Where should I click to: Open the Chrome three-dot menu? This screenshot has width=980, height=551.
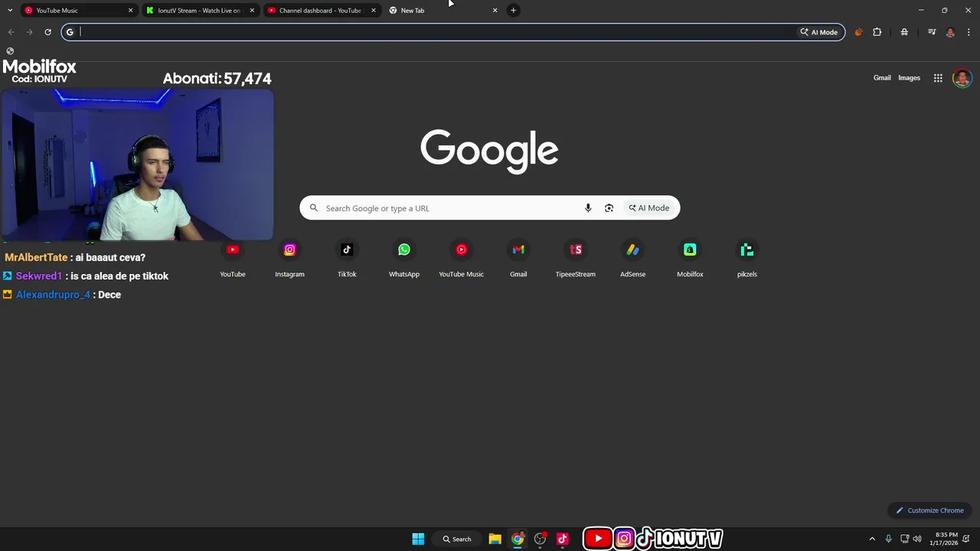(969, 32)
